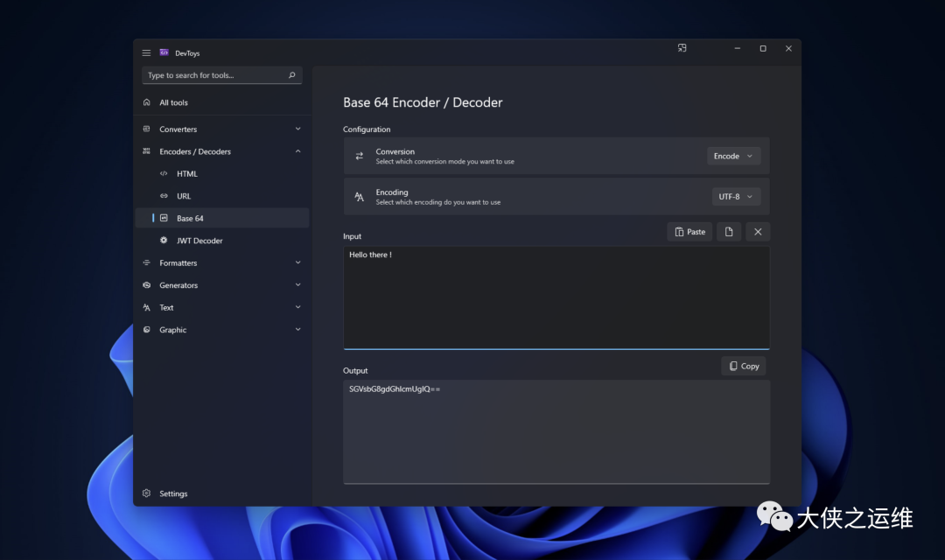Click the Base 64 Encoder / Decoder heading

[423, 102]
